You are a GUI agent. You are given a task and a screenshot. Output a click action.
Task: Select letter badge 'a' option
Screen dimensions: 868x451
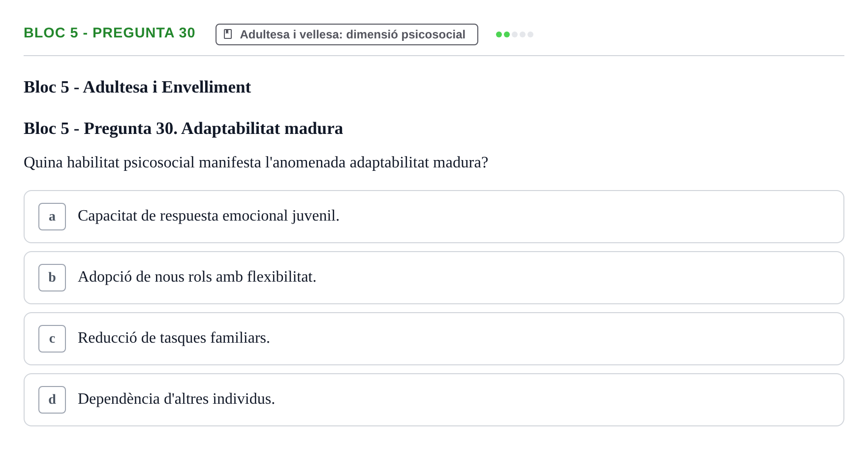point(52,217)
